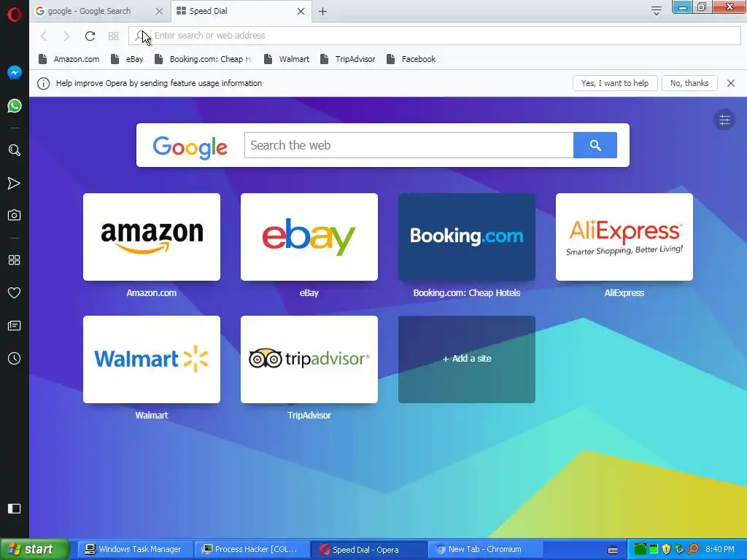Open the TripAdvisor bookmark in the bookmarks bar

coord(348,59)
